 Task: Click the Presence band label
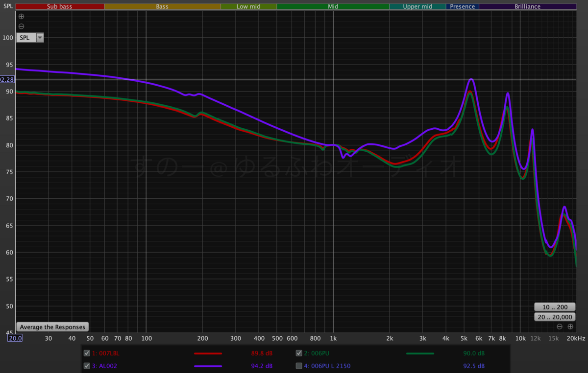pyautogui.click(x=463, y=6)
